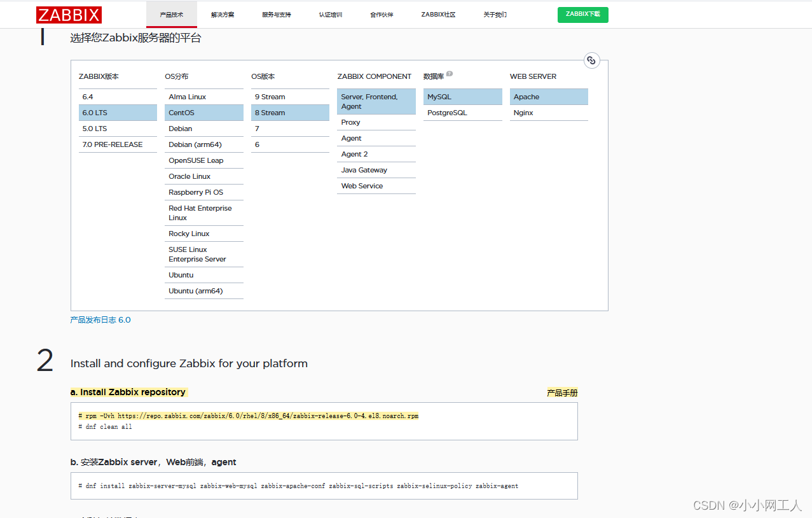Open the 服务与支持 menu
812x518 pixels.
pos(277,15)
